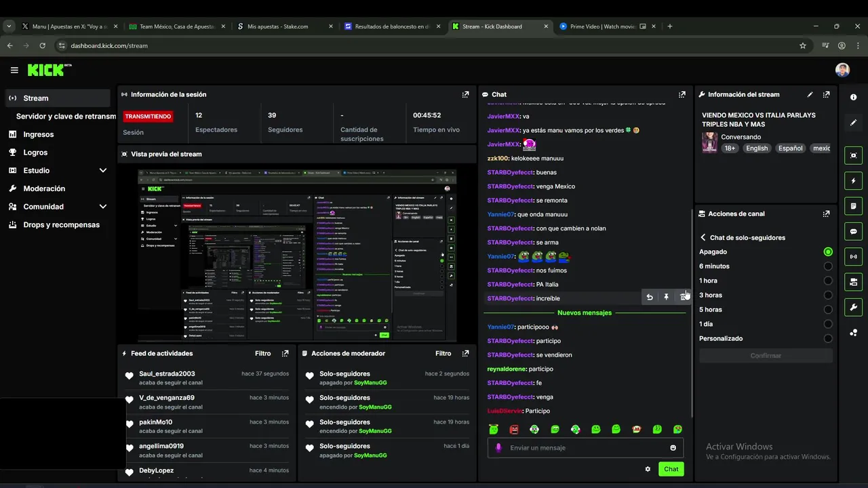The width and height of the screenshot is (868, 488).
Task: Open Filtro in Acciones de moderador
Action: [x=443, y=354]
